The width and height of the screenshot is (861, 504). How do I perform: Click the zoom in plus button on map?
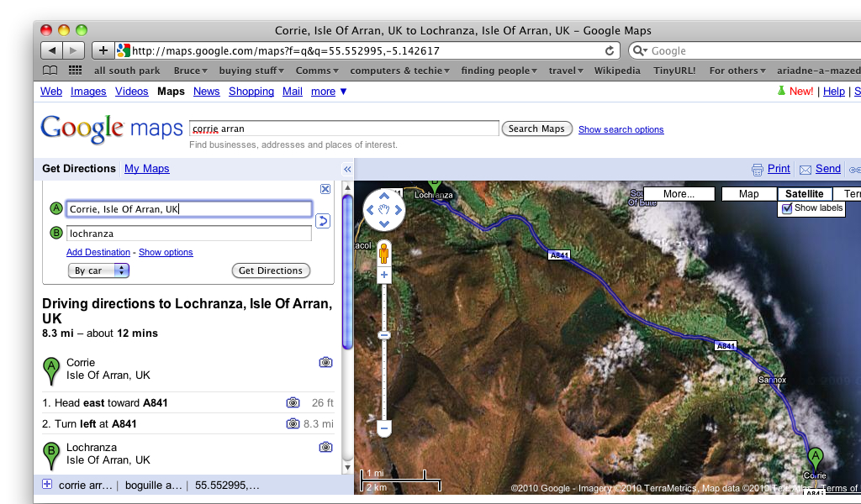pos(384,275)
